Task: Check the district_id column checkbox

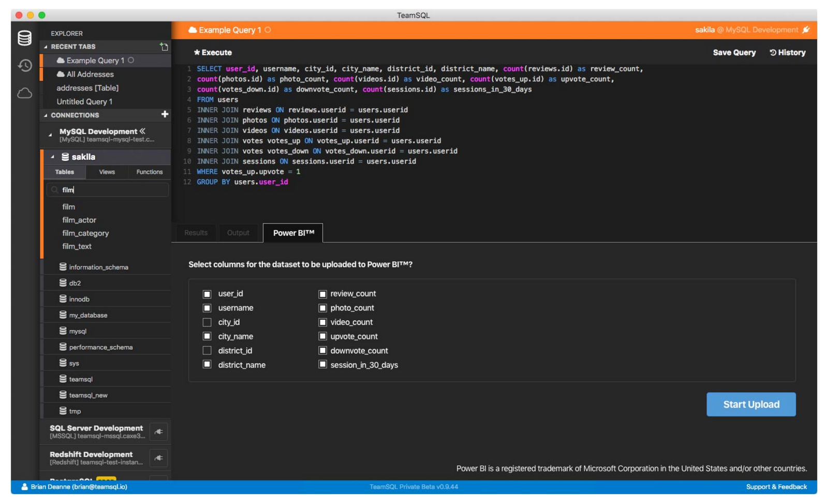Action: coord(207,351)
